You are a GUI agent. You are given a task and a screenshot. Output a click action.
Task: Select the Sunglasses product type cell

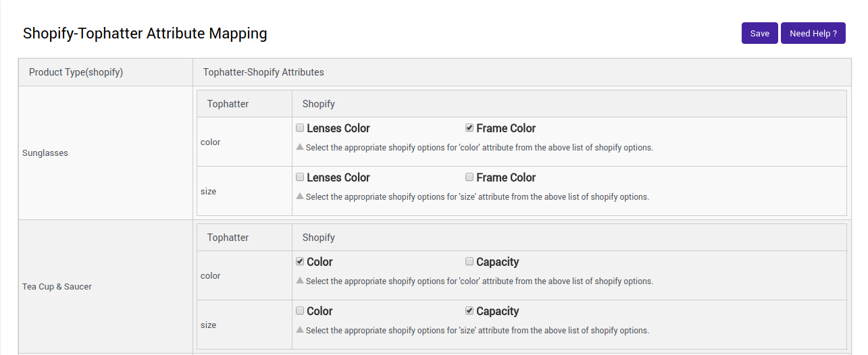45,153
